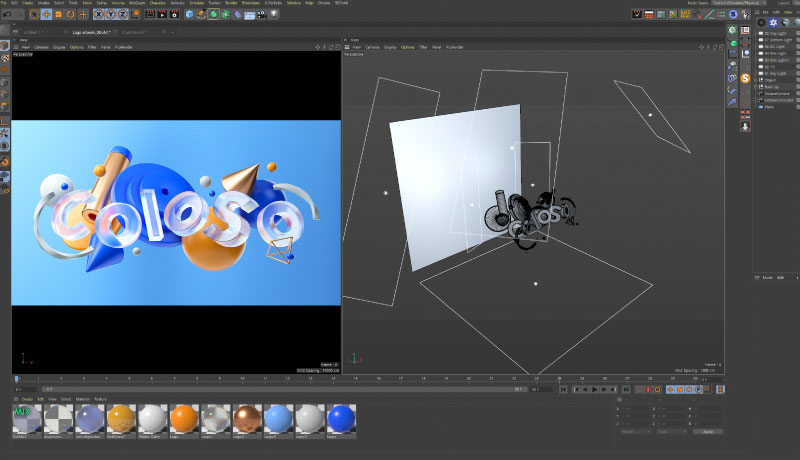Expand the Back Up null in Object Manager
The height and width of the screenshot is (460, 800).
click(756, 87)
